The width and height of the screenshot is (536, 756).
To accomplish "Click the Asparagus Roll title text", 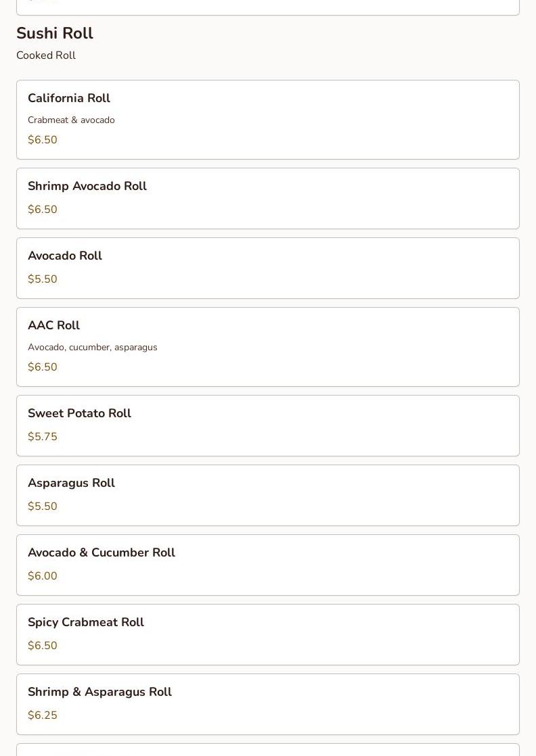I will (x=71, y=483).
